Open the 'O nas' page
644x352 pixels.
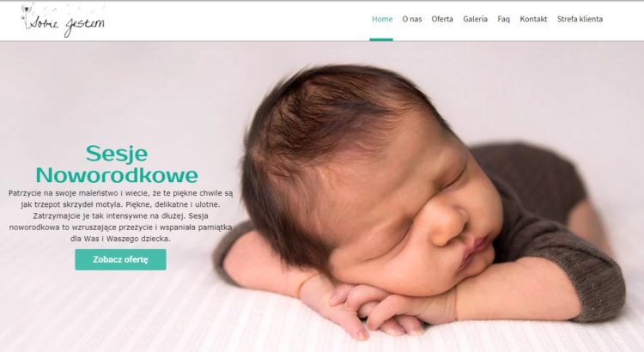click(x=412, y=19)
